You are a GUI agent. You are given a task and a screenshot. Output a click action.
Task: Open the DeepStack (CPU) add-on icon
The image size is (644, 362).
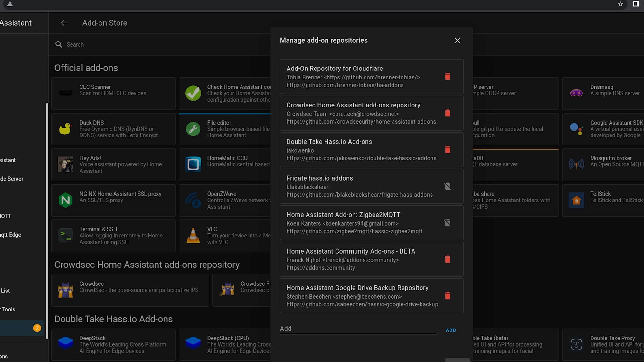(193, 343)
